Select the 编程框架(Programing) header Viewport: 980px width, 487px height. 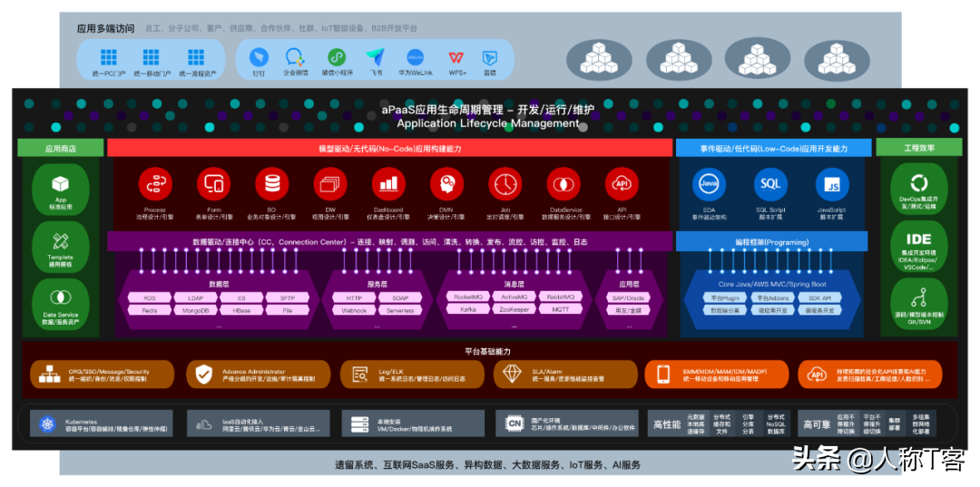click(x=771, y=241)
